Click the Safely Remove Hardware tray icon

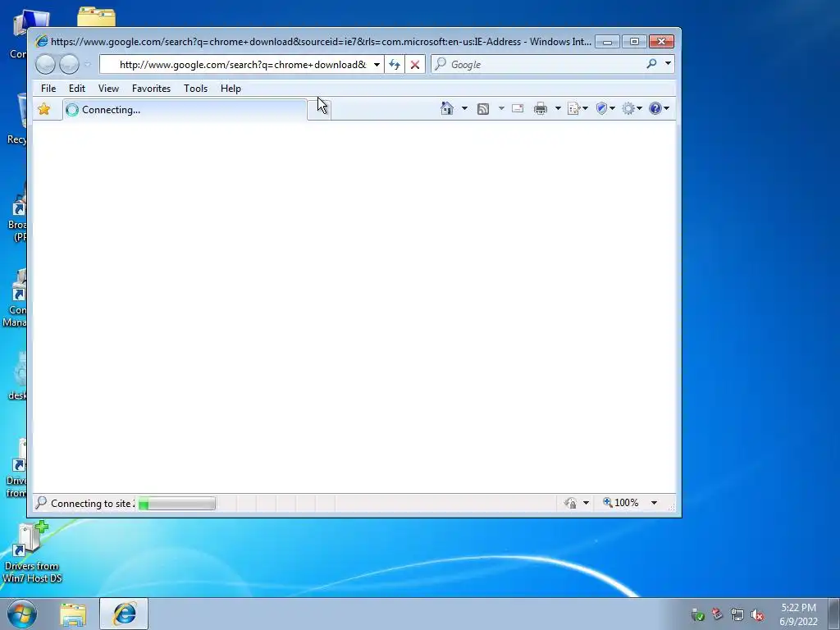[717, 614]
